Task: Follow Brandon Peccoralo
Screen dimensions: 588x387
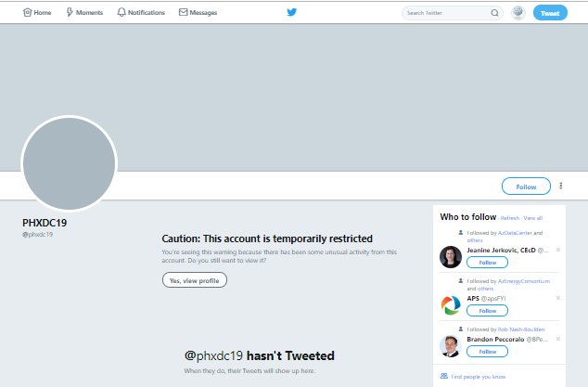Action: [x=487, y=352]
